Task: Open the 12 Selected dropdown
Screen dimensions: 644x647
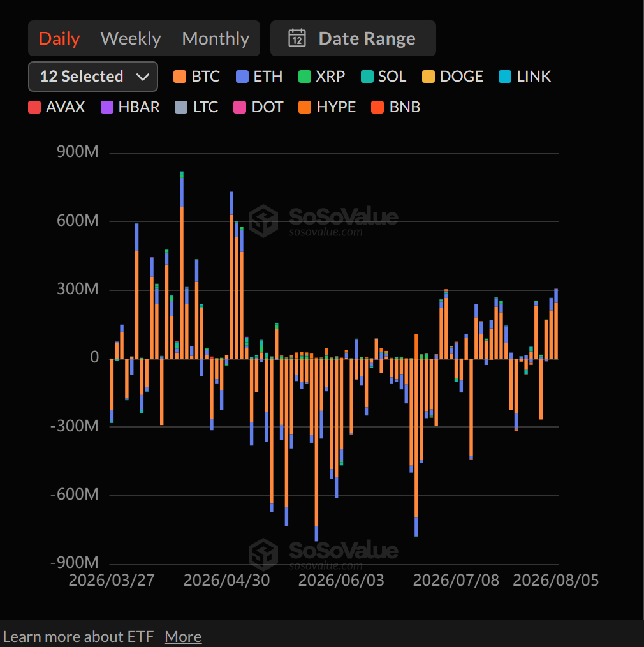Action: [93, 77]
